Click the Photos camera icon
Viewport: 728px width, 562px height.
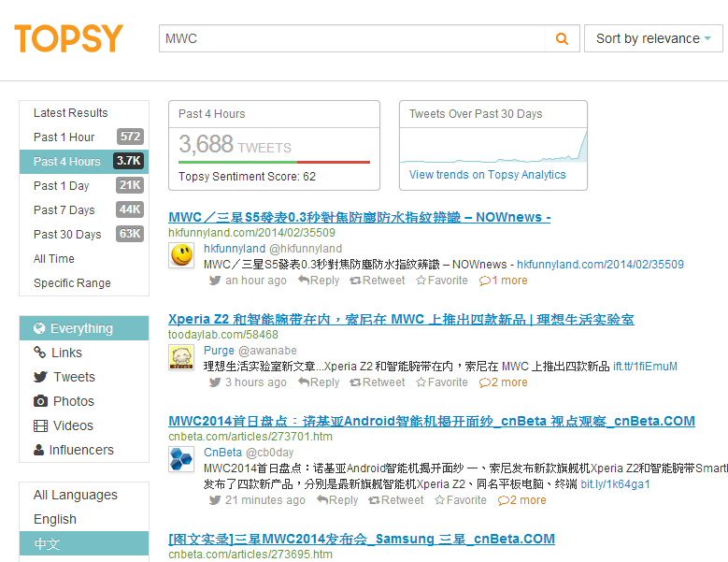pos(40,401)
